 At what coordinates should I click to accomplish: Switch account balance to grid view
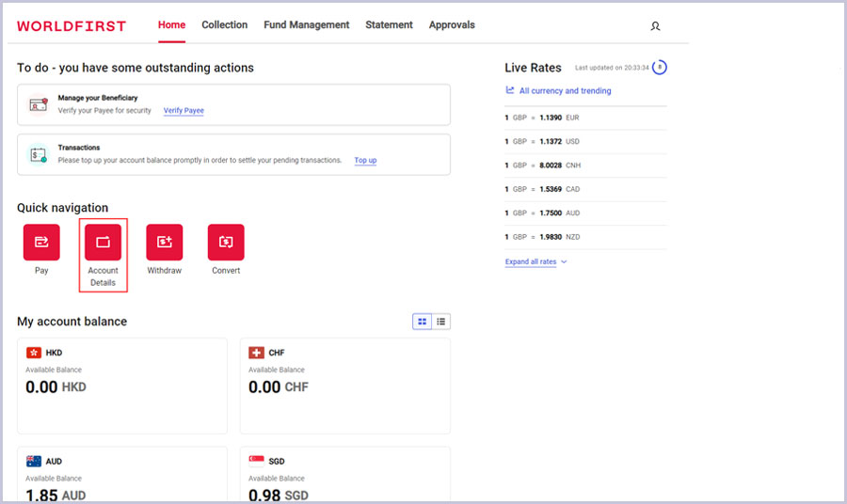coord(423,322)
